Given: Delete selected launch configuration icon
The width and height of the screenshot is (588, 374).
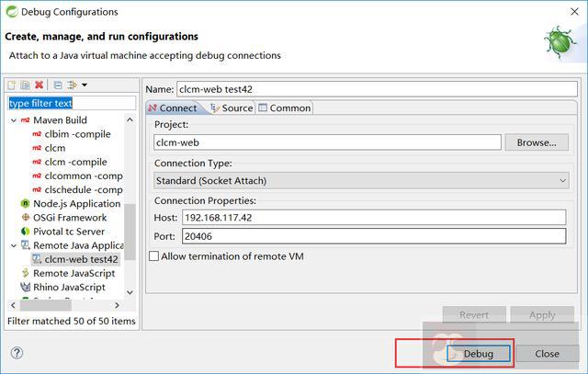Looking at the screenshot, I should pos(40,85).
